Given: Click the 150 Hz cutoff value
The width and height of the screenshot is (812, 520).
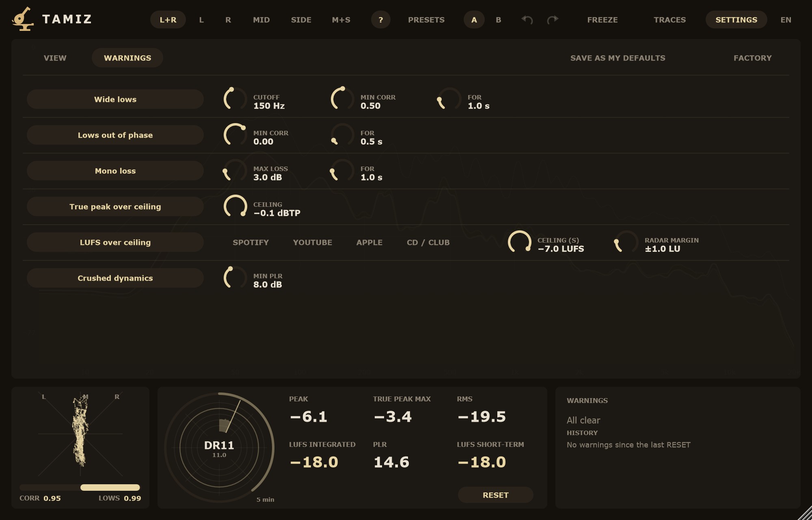Looking at the screenshot, I should pos(269,106).
